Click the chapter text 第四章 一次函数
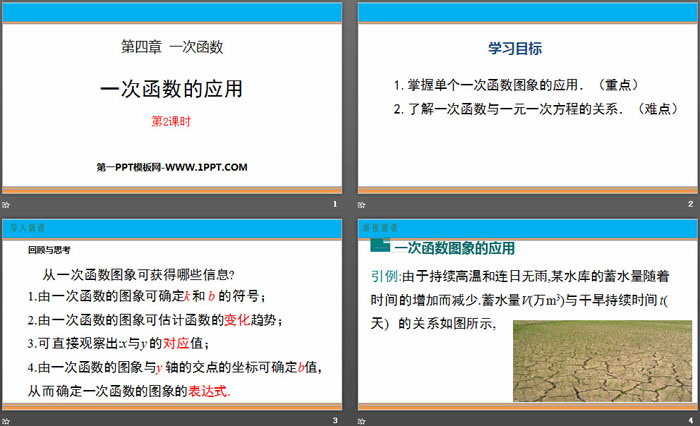This screenshot has height=426, width=700. (172, 46)
